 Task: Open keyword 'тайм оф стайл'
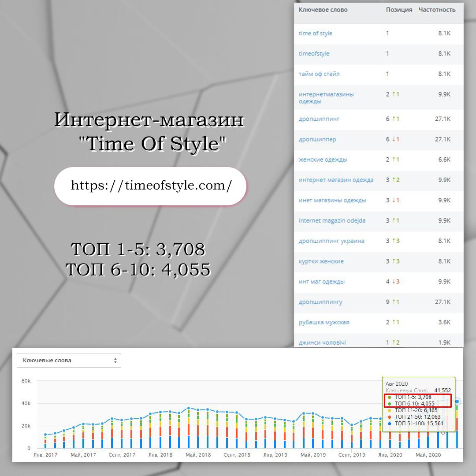click(x=319, y=74)
